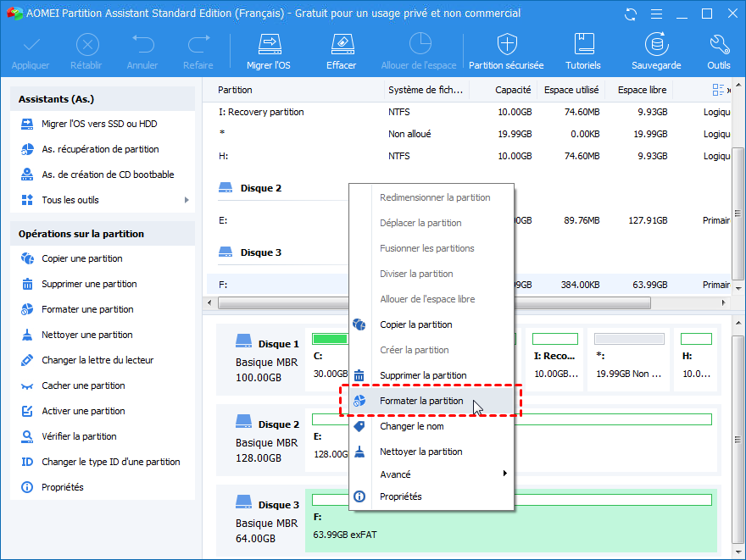Choose Supprimer la partition in context menu
Viewport: 746px width, 560px height.
click(431, 375)
